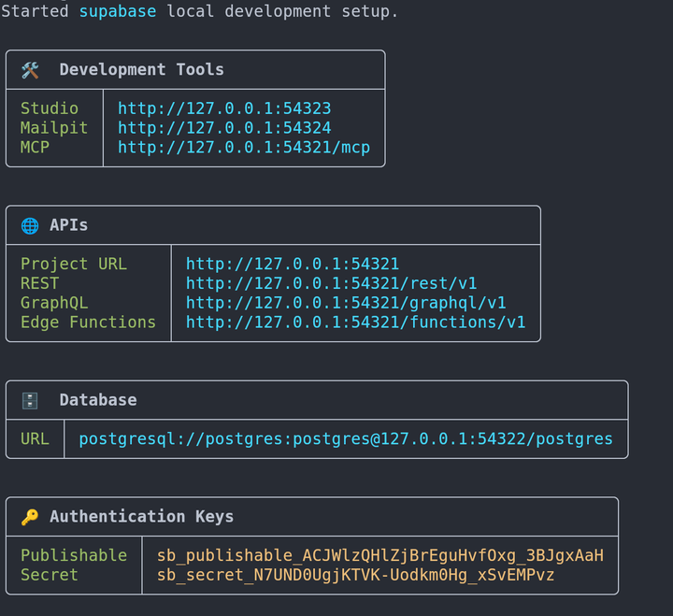Click the 'MCP' label
673x616 pixels.
[35, 148]
